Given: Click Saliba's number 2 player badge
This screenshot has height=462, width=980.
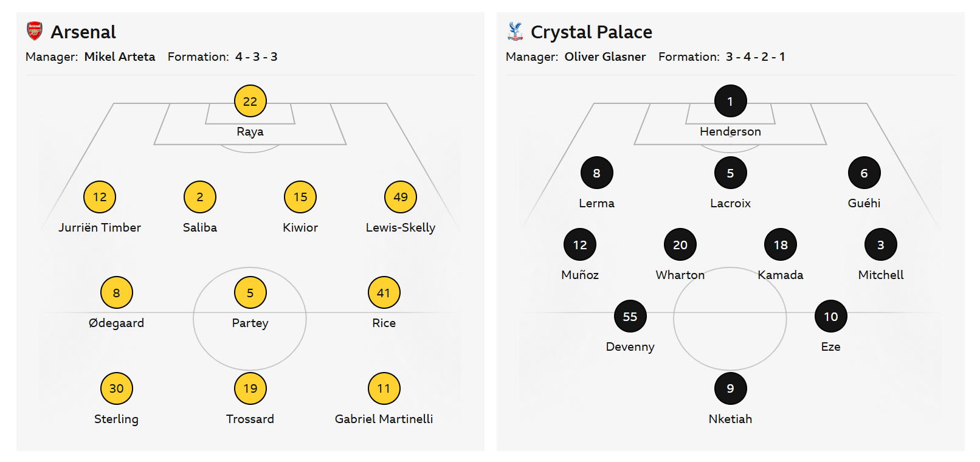Looking at the screenshot, I should coord(200,197).
